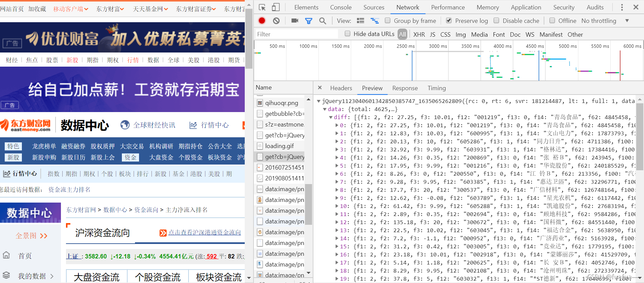This screenshot has width=644, height=283.
Task: Open 龙虎榜单 link in data menu
Action: click(x=44, y=146)
